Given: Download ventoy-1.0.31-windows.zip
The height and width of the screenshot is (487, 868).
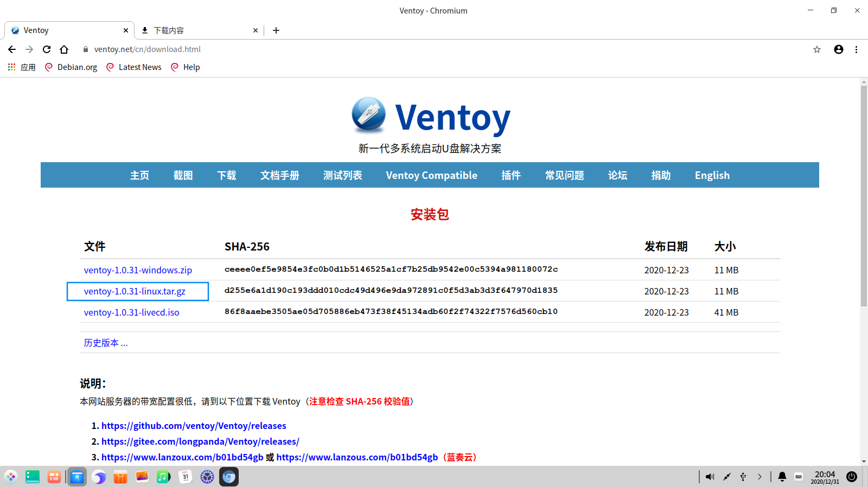Looking at the screenshot, I should click(x=138, y=270).
